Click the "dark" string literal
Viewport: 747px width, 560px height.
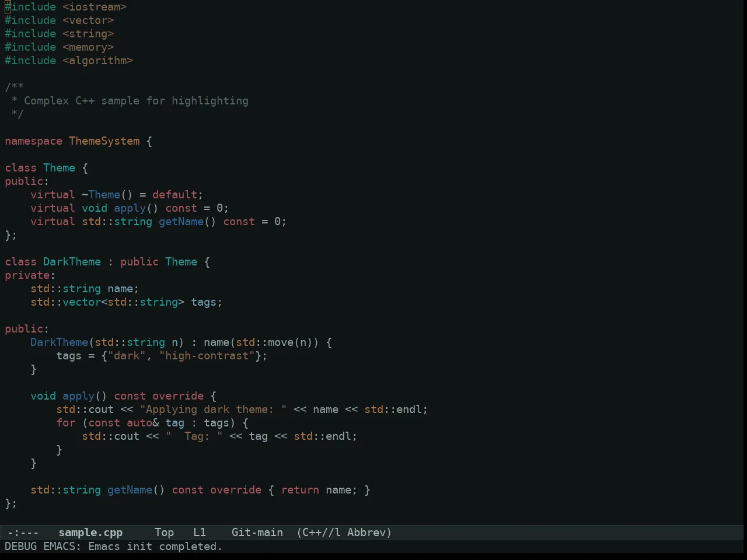click(127, 356)
